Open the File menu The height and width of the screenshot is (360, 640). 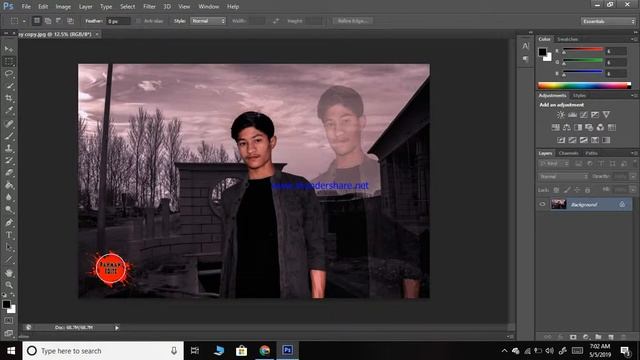click(x=26, y=7)
